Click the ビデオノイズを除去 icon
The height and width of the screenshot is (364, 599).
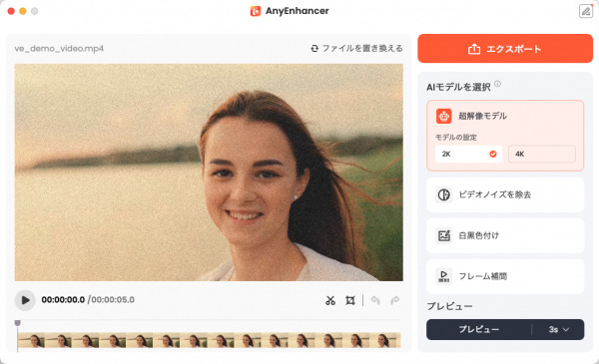click(443, 194)
